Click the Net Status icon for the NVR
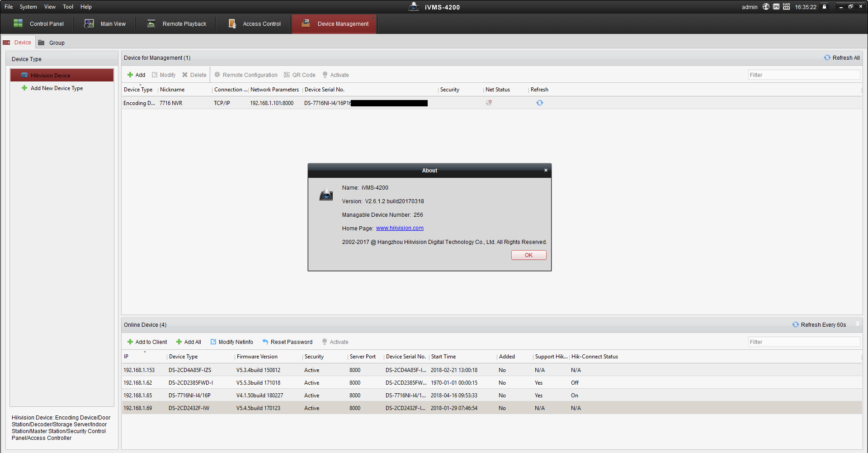The height and width of the screenshot is (453, 868). coord(489,103)
